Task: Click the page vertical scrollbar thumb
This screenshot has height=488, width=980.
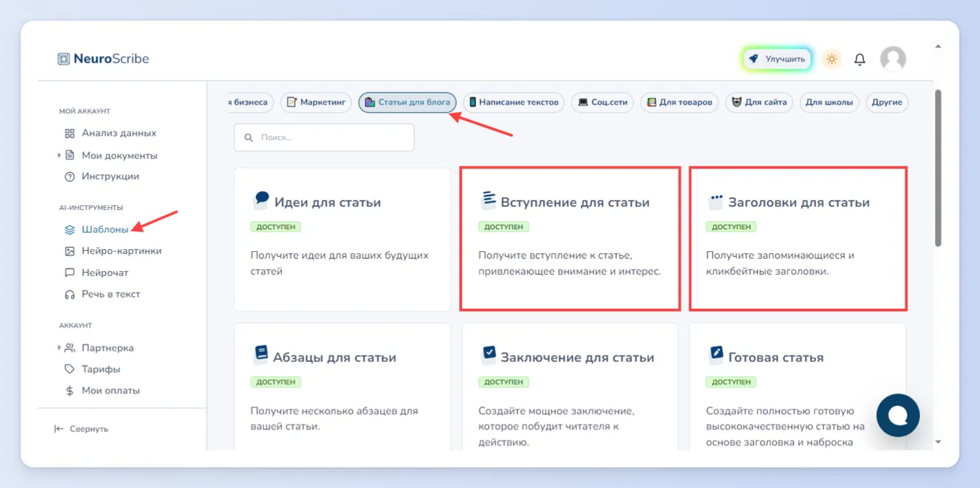Action: tap(938, 168)
